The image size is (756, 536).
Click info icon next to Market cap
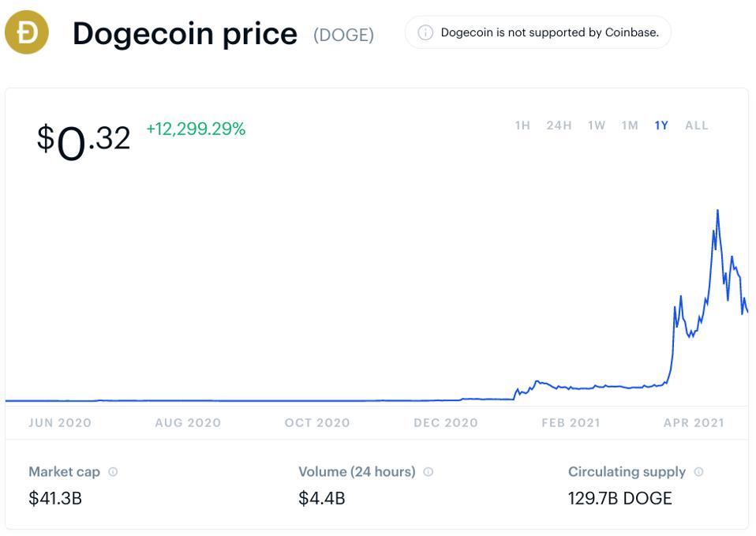point(113,472)
